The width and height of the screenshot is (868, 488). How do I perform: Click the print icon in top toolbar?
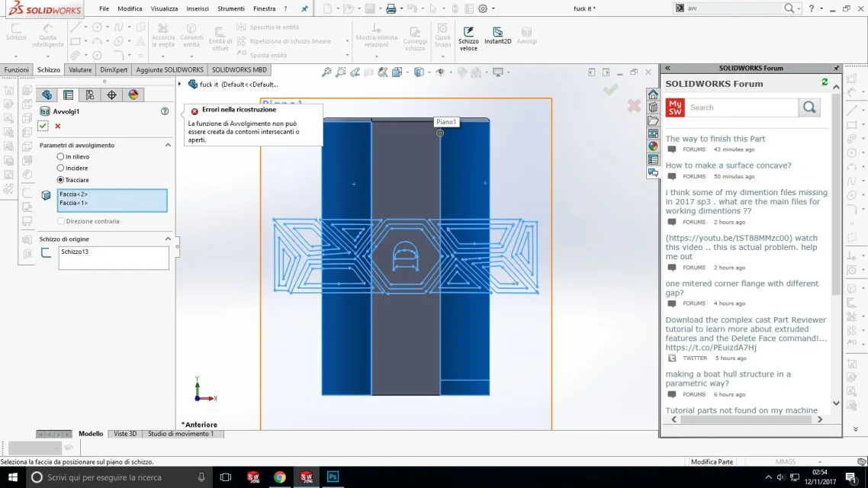pyautogui.click(x=391, y=9)
